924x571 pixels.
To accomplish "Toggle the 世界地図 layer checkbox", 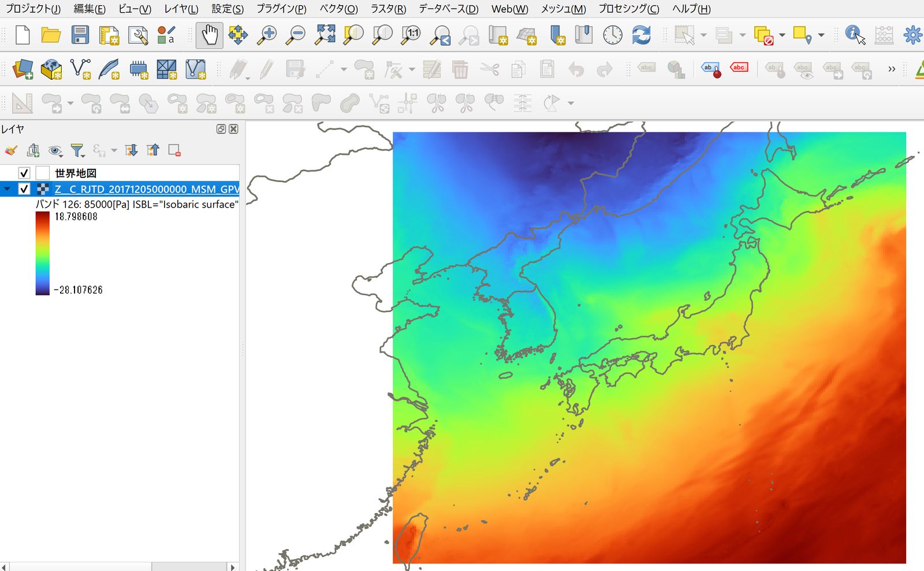I will pyautogui.click(x=24, y=173).
